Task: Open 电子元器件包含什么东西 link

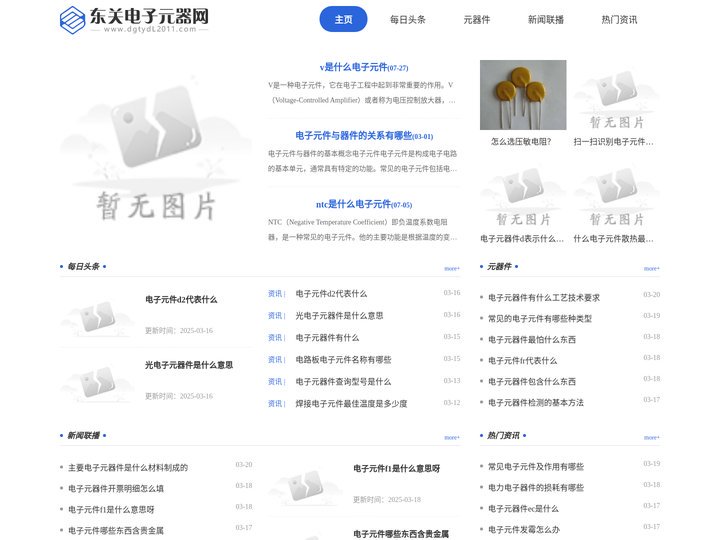Action: coord(532,382)
